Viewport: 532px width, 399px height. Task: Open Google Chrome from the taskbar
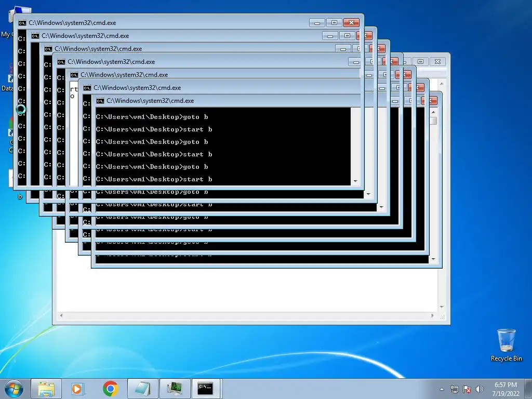click(x=110, y=389)
